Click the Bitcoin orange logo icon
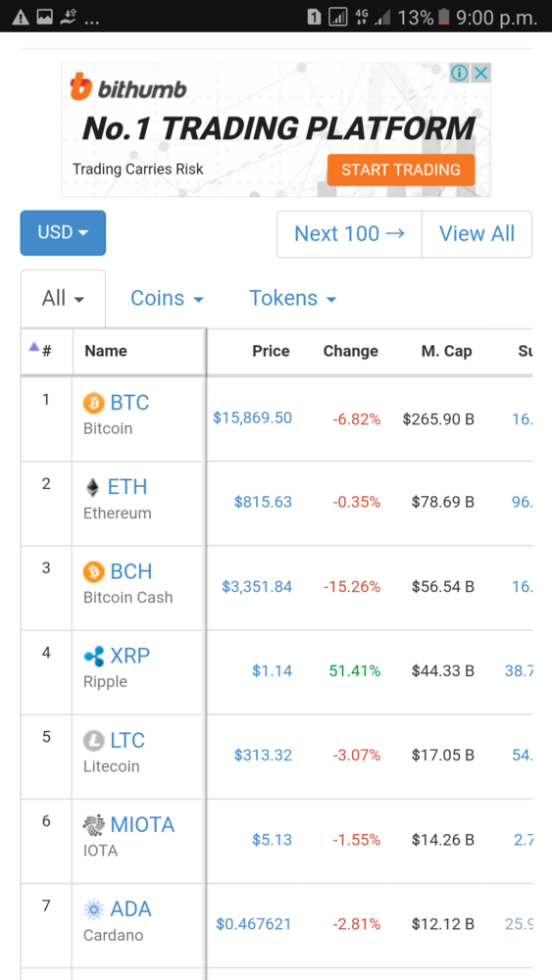The image size is (552, 980). (x=94, y=403)
